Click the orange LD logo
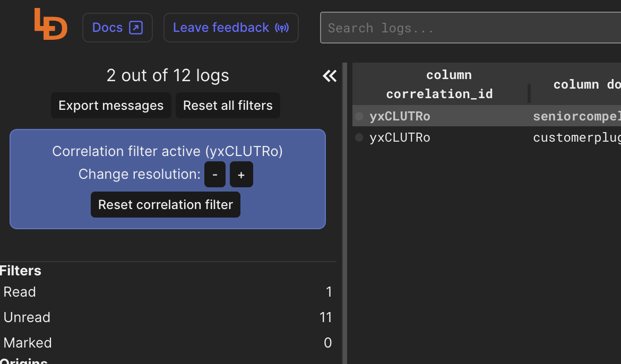Image resolution: width=621 pixels, height=364 pixels. click(51, 24)
